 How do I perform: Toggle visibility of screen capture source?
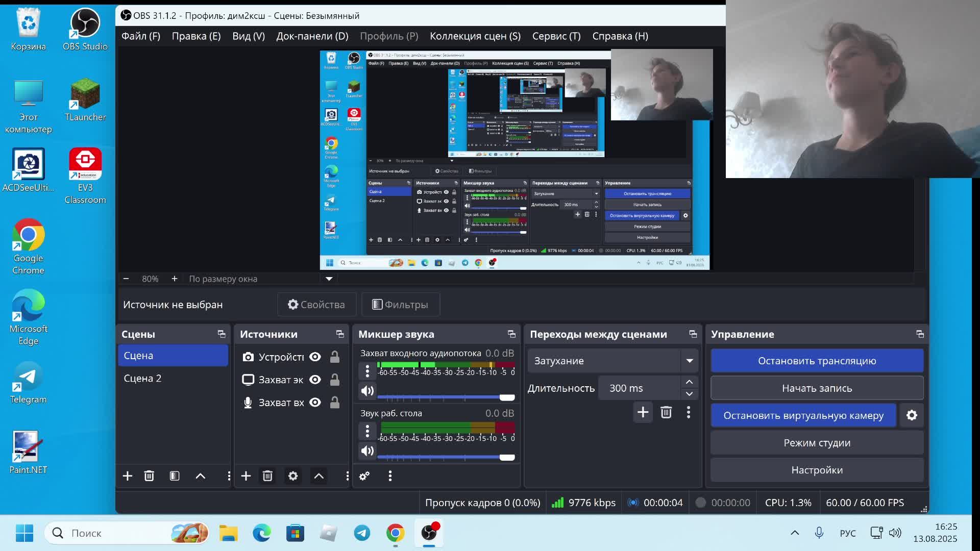click(315, 380)
